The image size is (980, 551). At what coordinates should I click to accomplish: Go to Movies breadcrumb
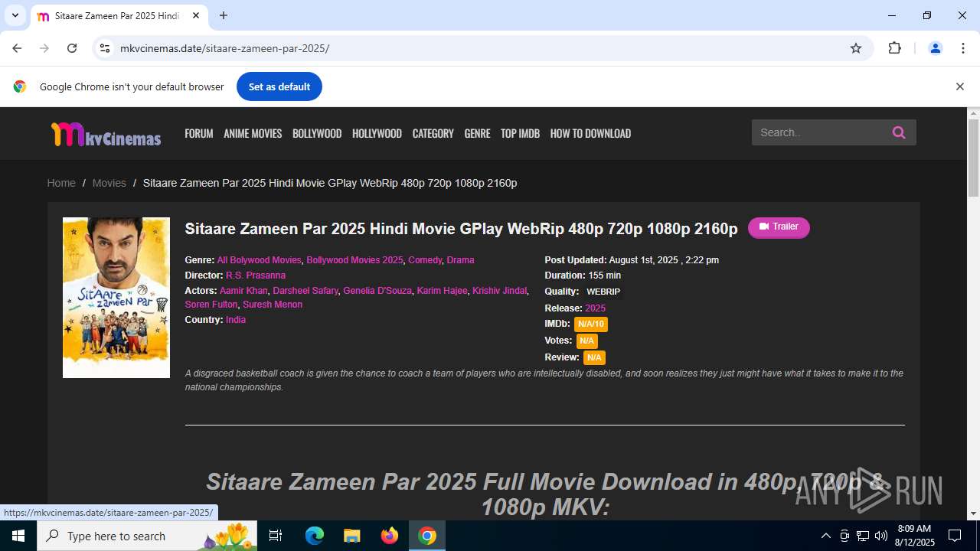click(109, 183)
